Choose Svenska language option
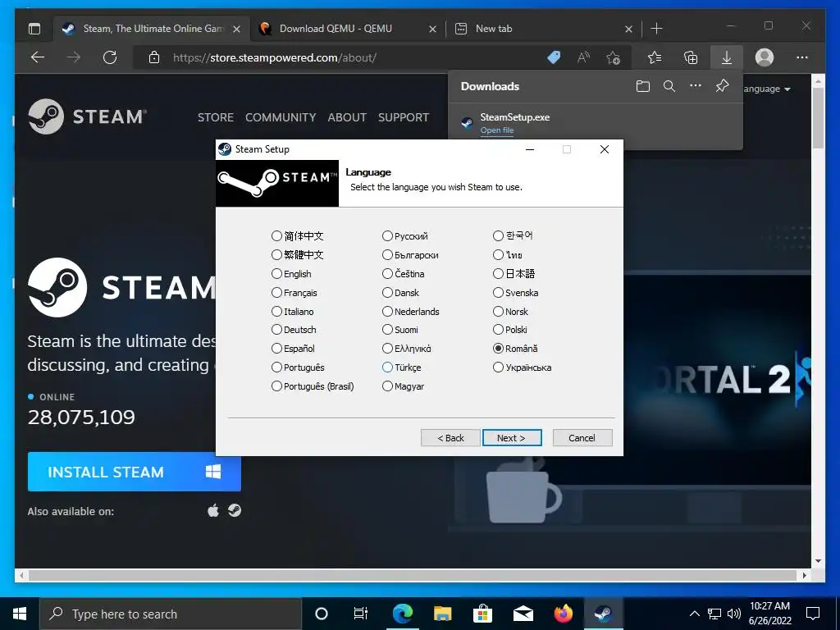Viewport: 840px width, 630px height. point(498,293)
